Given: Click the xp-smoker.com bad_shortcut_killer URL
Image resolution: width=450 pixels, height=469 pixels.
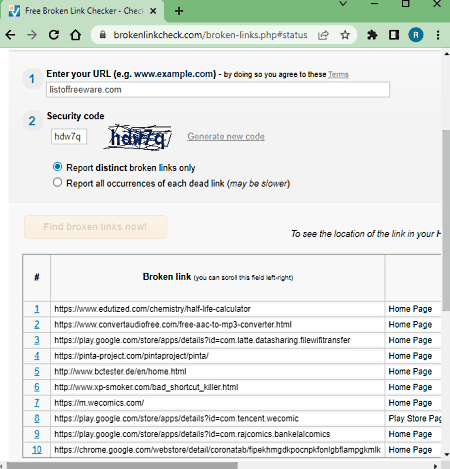Looking at the screenshot, I should (x=146, y=387).
